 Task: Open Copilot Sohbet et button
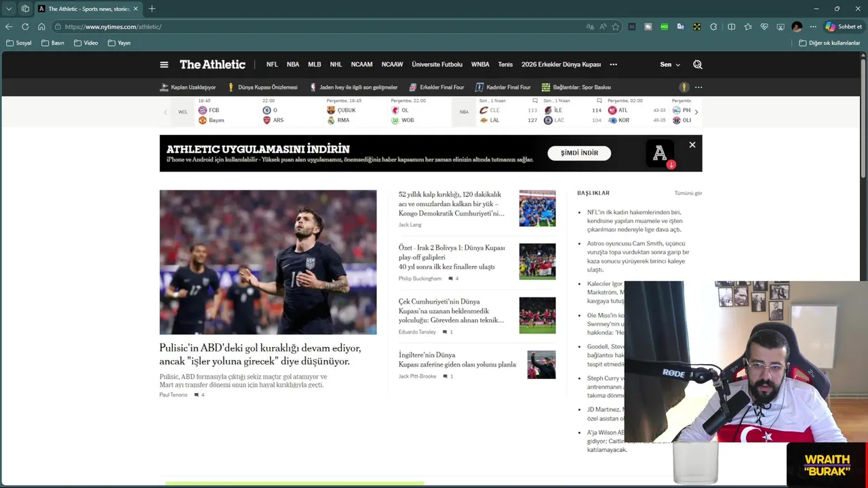pos(844,26)
